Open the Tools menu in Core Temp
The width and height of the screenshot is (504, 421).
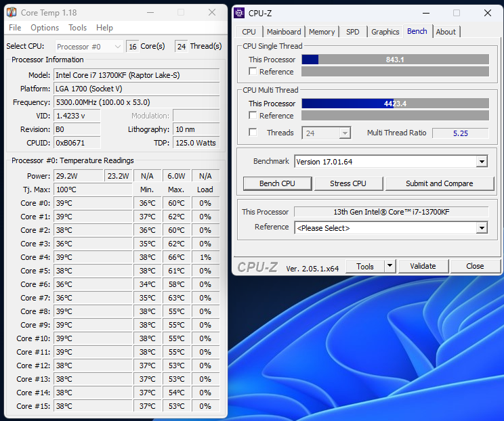click(77, 28)
